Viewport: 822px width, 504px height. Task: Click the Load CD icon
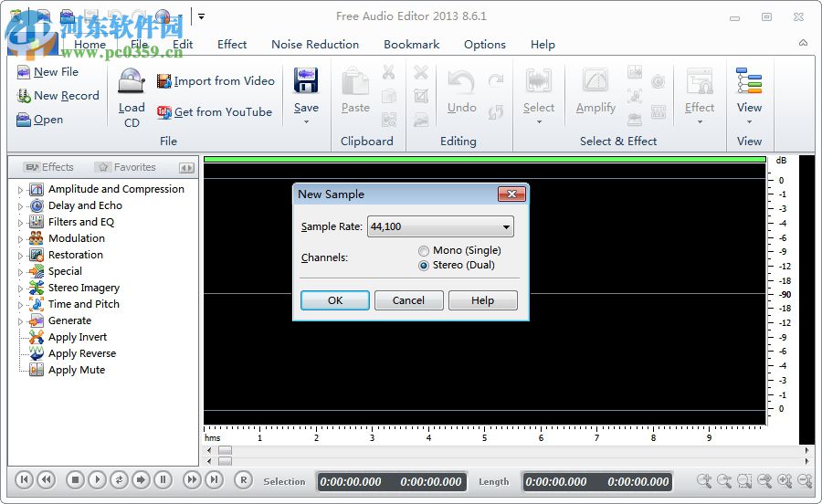click(x=132, y=81)
